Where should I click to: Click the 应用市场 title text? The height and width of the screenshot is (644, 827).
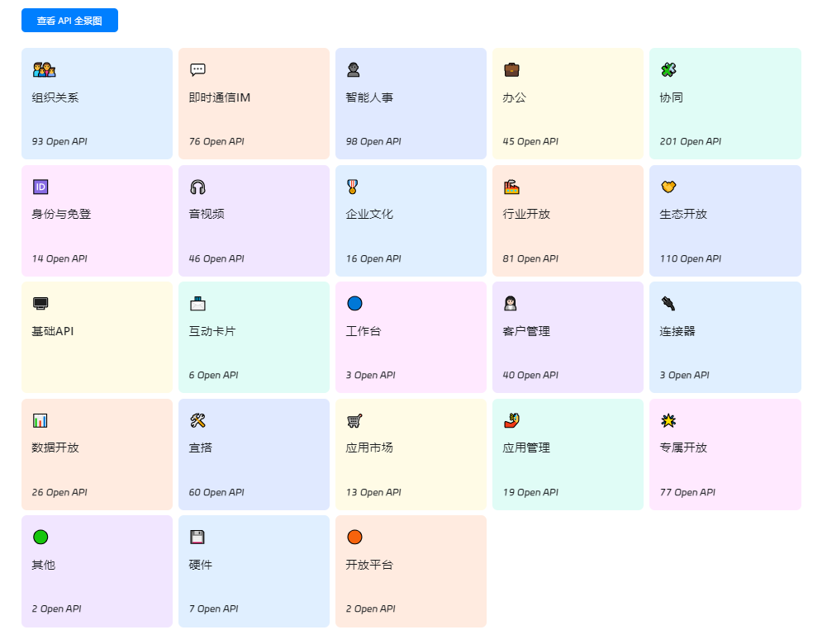coord(369,447)
